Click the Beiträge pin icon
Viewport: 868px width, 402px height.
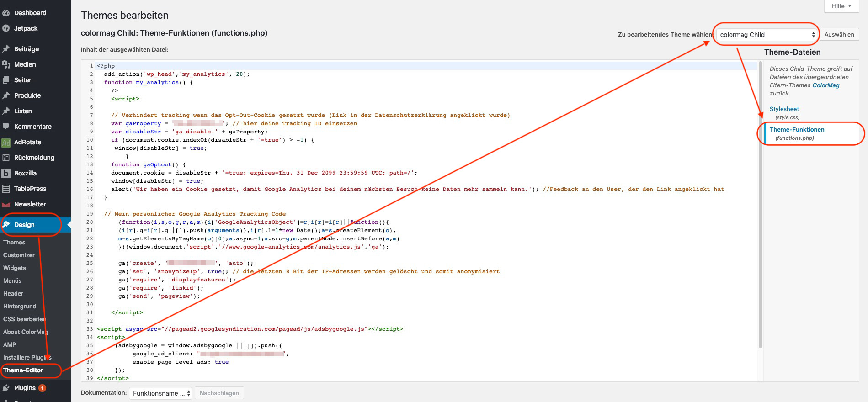pyautogui.click(x=6, y=49)
